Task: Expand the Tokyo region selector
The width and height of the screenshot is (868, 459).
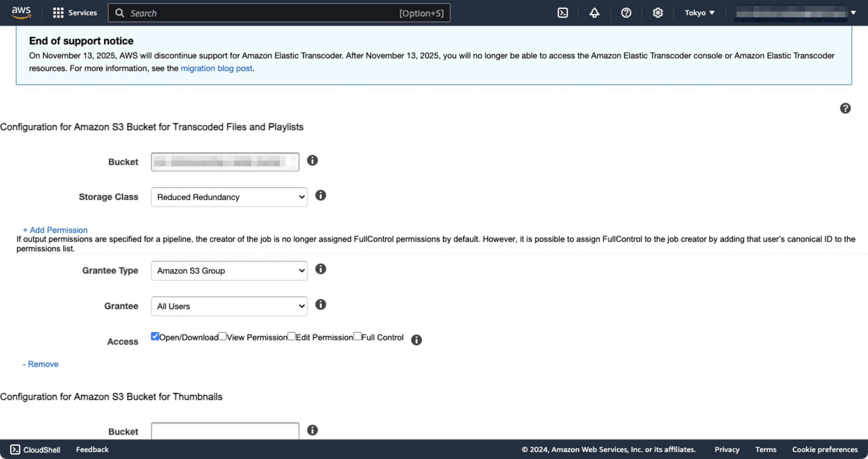Action: 699,13
